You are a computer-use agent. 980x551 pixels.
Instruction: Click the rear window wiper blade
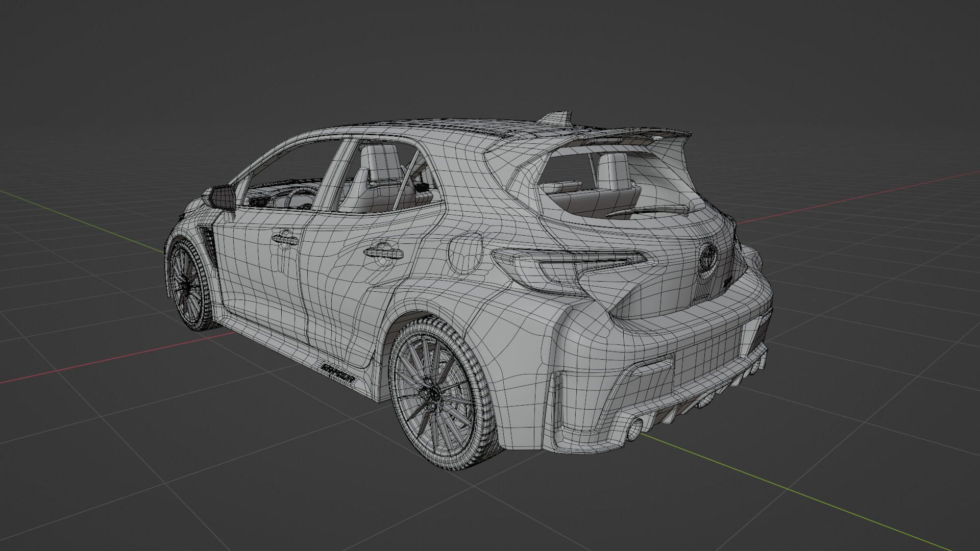pos(647,210)
